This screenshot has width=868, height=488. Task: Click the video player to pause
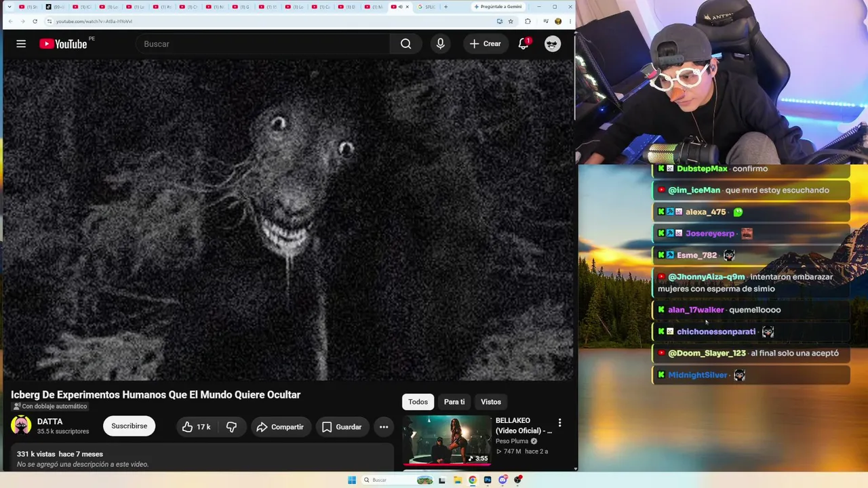[x=288, y=220]
